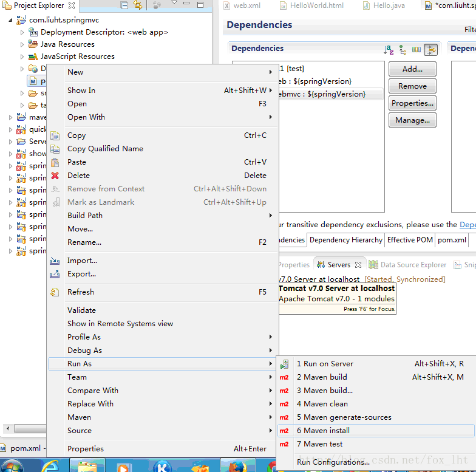The image size is (476, 472).
Task: Sort dependencies alphabetically icon
Action: pos(389,50)
